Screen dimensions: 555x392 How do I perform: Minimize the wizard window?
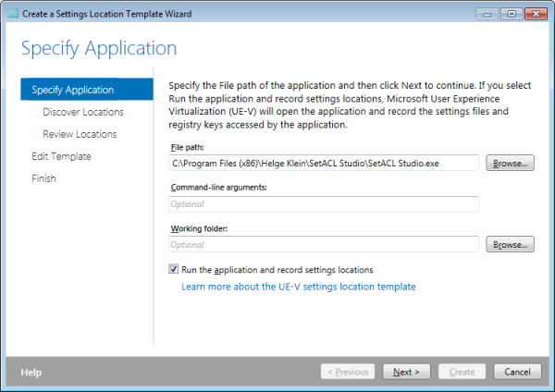(487, 14)
